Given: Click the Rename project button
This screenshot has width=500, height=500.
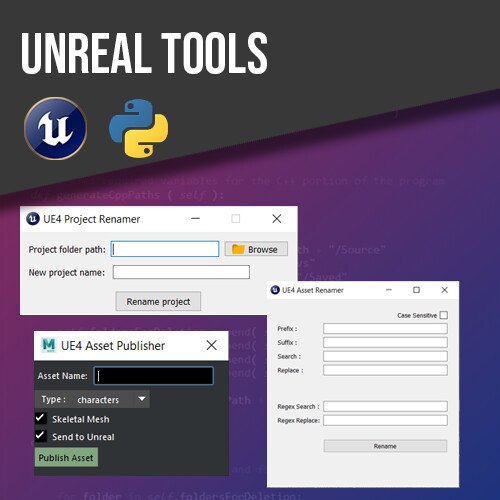Looking at the screenshot, I should click(x=158, y=301).
